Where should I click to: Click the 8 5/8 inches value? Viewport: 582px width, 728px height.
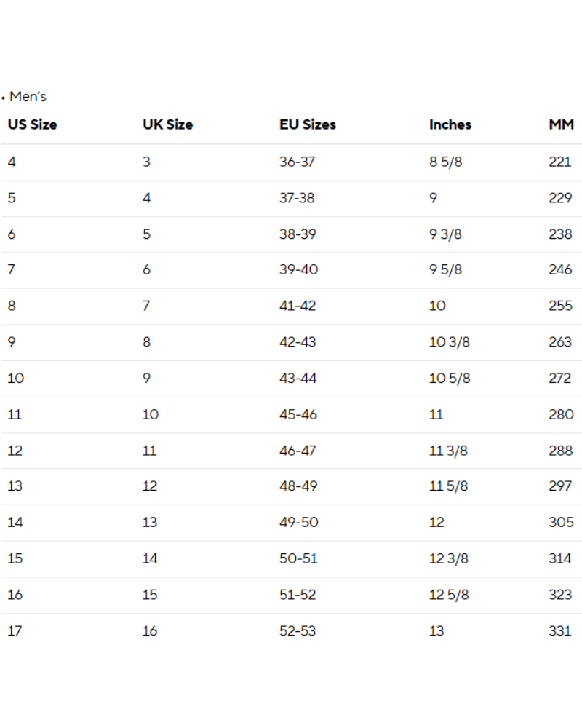pyautogui.click(x=445, y=162)
